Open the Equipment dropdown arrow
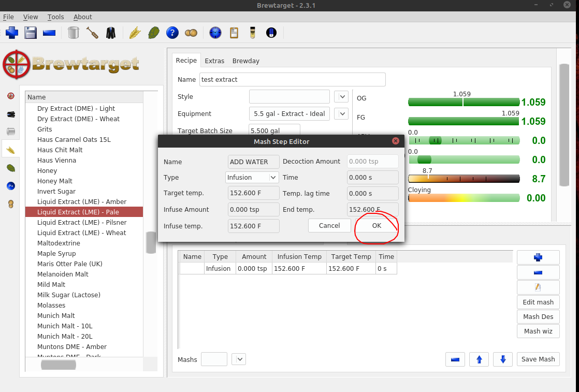The width and height of the screenshot is (579, 392). click(342, 114)
